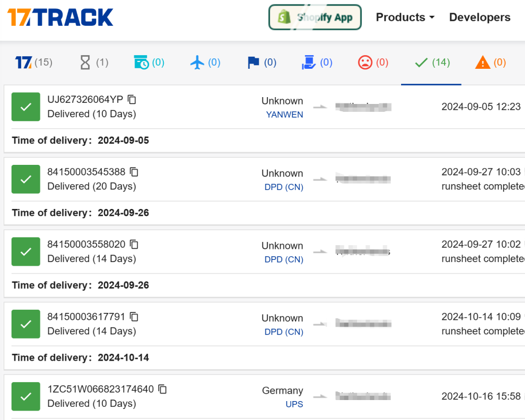Select tracking number text 84150003617791

click(87, 317)
